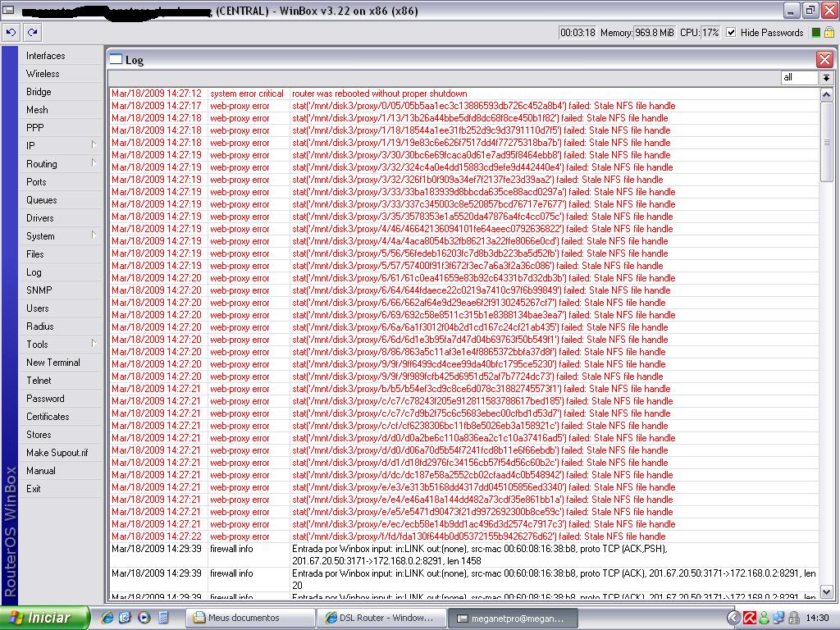Click the padlock tray icon near clock

tap(794, 618)
